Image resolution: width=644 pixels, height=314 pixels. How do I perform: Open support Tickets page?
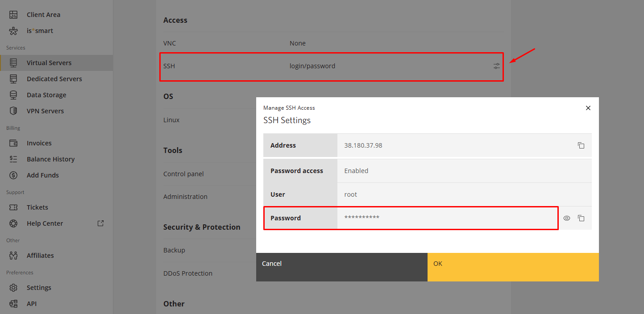(37, 207)
